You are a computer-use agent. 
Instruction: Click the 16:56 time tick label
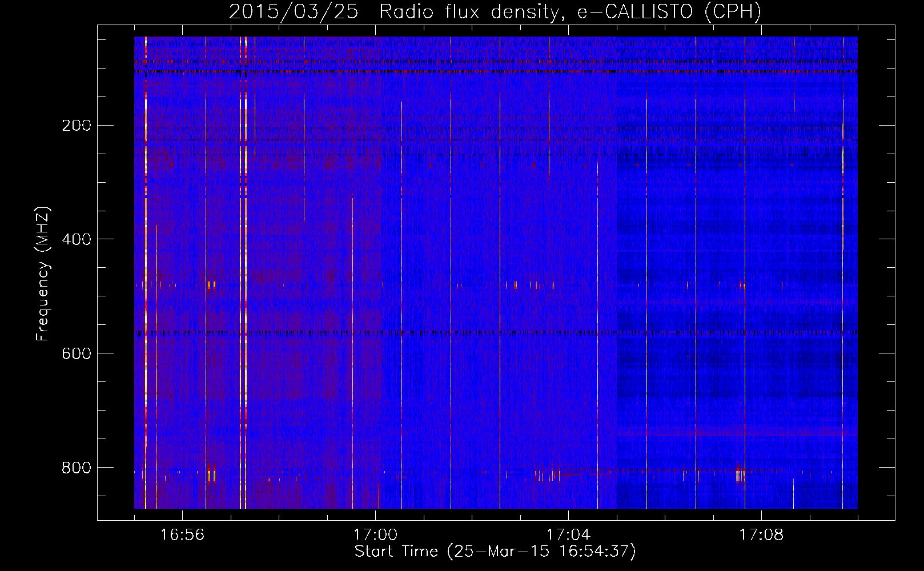(x=182, y=535)
